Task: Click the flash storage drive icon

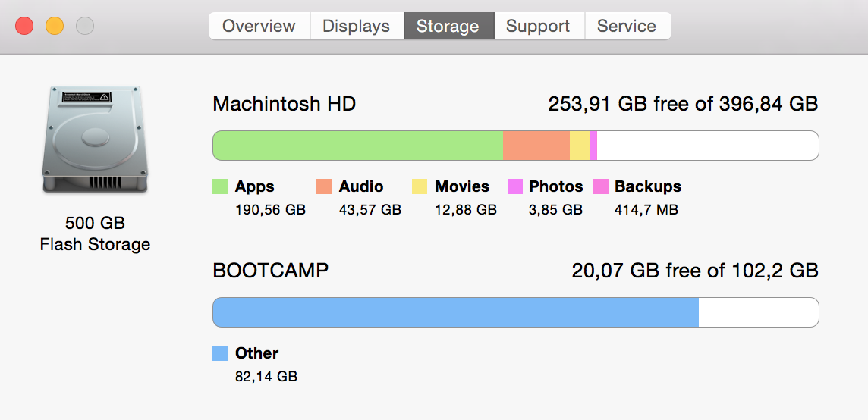Action: coord(95,139)
